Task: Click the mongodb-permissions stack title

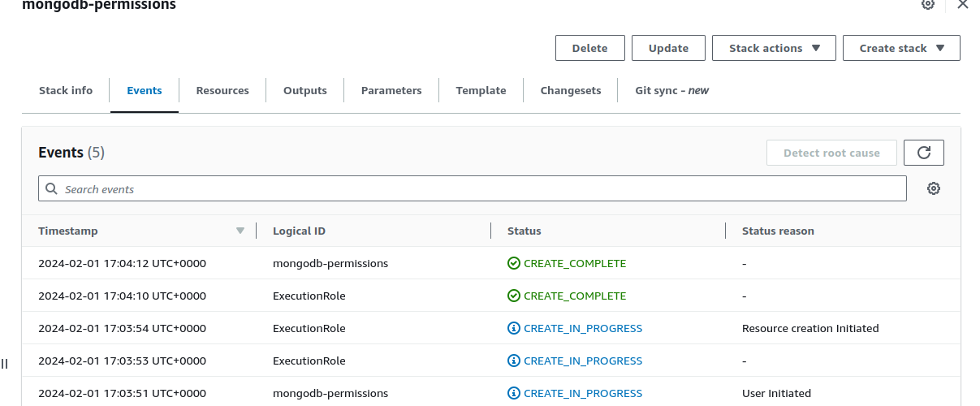Action: (99, 5)
